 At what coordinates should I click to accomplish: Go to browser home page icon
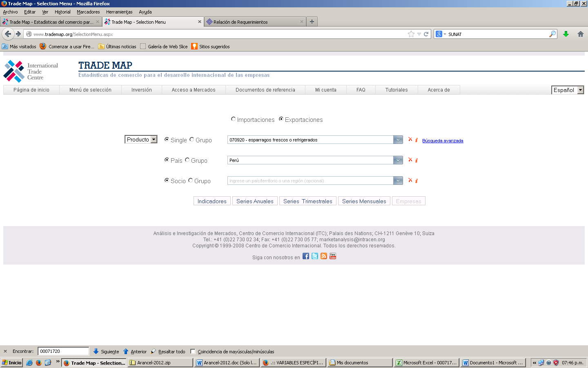click(x=580, y=34)
